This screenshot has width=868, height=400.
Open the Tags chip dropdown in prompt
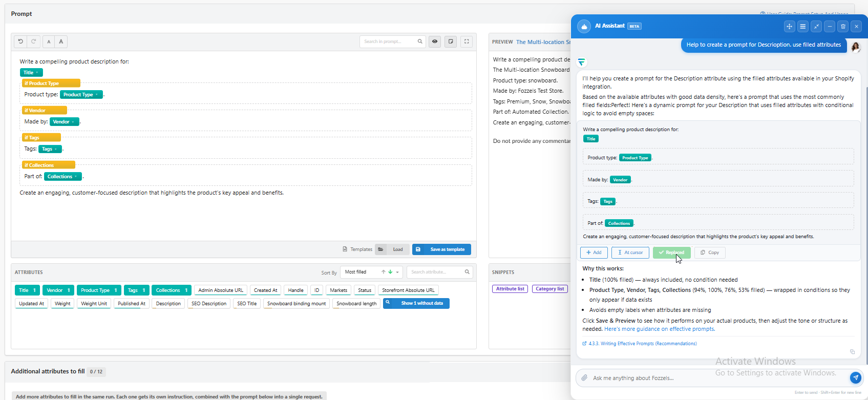[50, 149]
